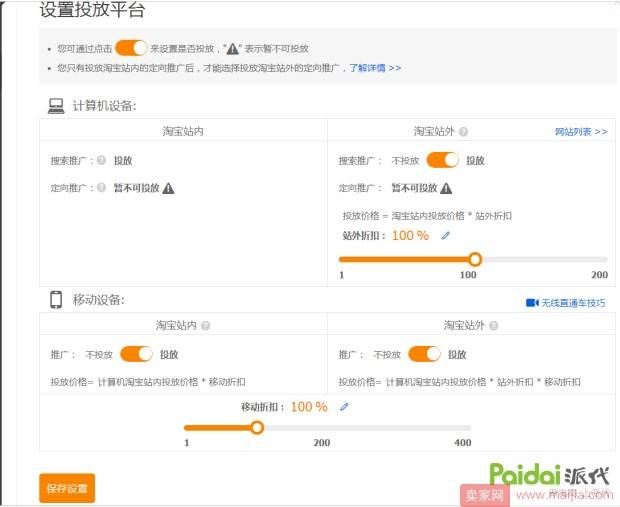Click warning triangle beside 淘宝站外 暂不可投放

coord(446,188)
